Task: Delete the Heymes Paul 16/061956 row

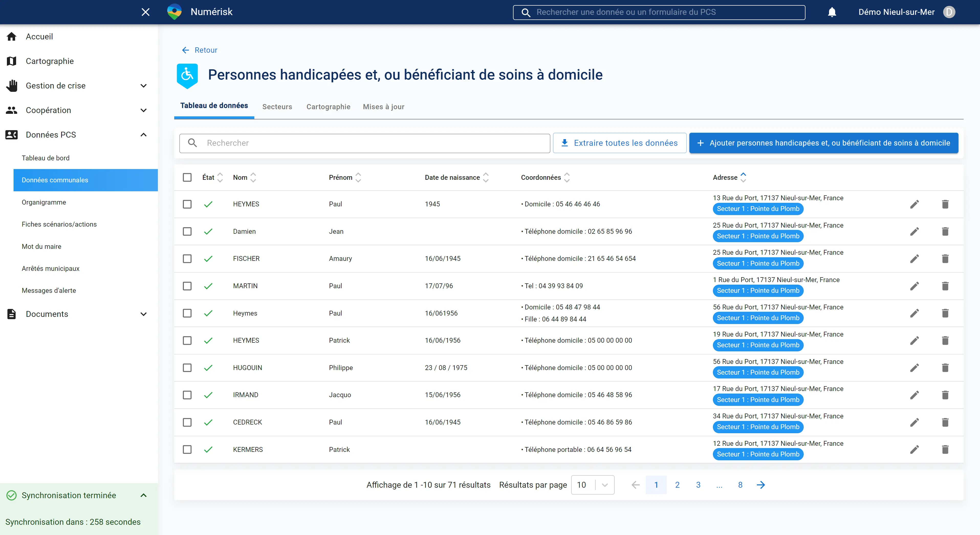Action: 945,313
